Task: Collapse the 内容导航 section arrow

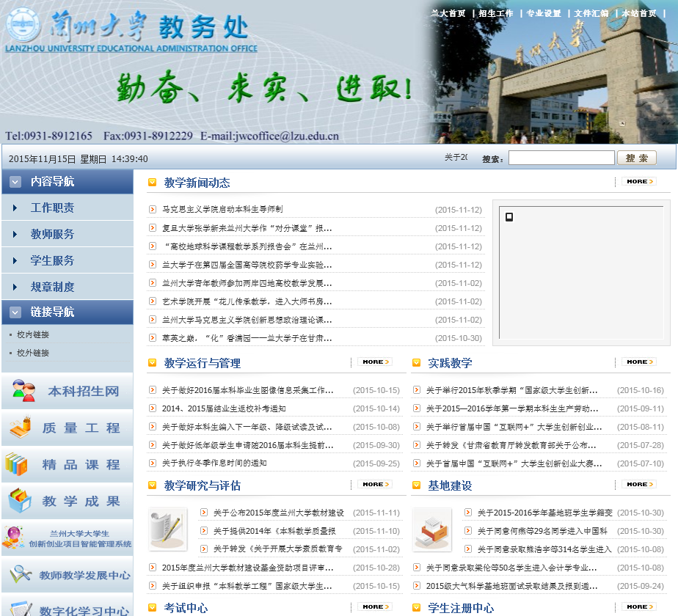Action: click(x=15, y=182)
